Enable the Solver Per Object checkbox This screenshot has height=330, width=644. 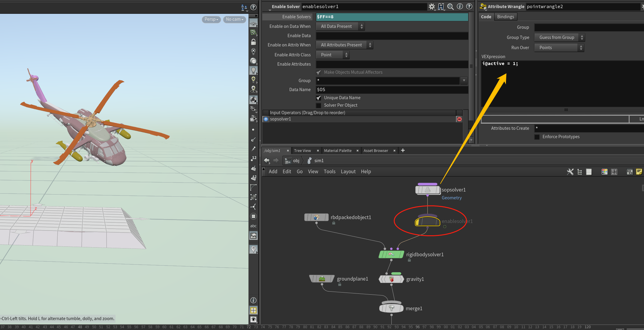319,106
